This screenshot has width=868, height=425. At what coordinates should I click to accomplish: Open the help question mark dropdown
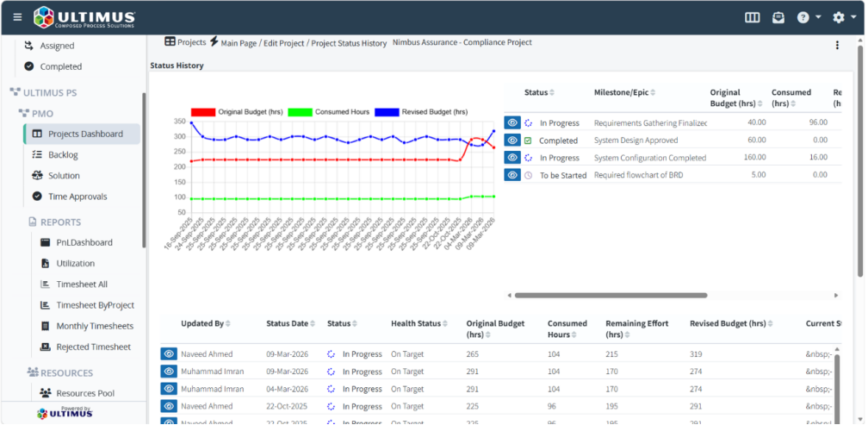[x=809, y=18]
